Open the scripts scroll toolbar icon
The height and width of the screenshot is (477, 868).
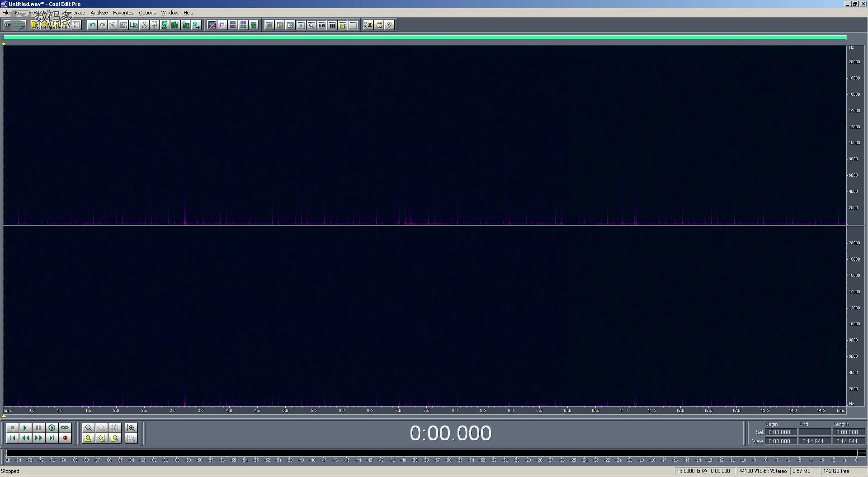[x=379, y=25]
